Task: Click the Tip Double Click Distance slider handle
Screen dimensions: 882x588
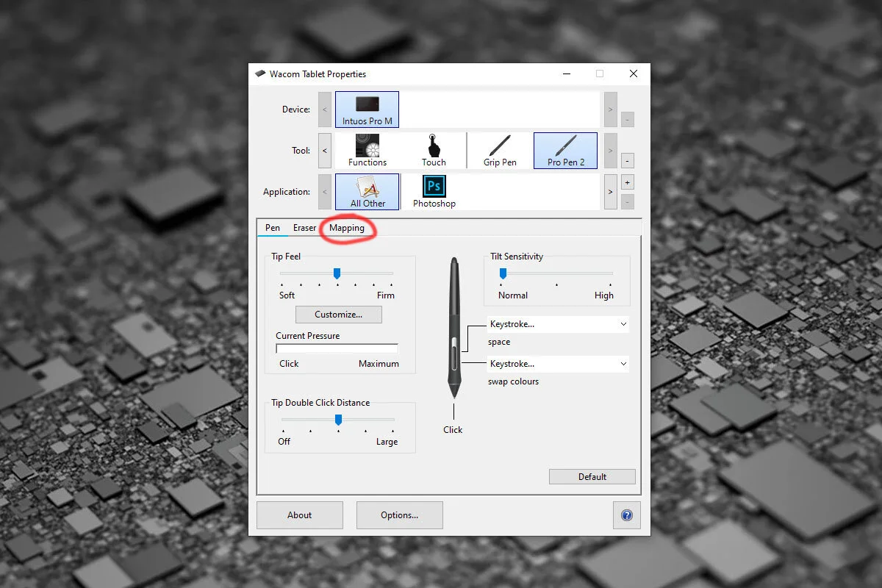Action: tap(338, 420)
